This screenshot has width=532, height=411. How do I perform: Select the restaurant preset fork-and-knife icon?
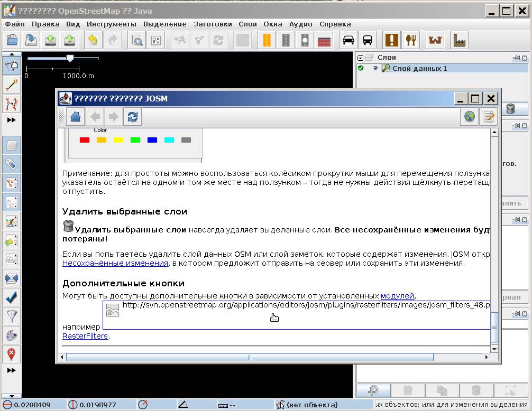[x=411, y=40]
